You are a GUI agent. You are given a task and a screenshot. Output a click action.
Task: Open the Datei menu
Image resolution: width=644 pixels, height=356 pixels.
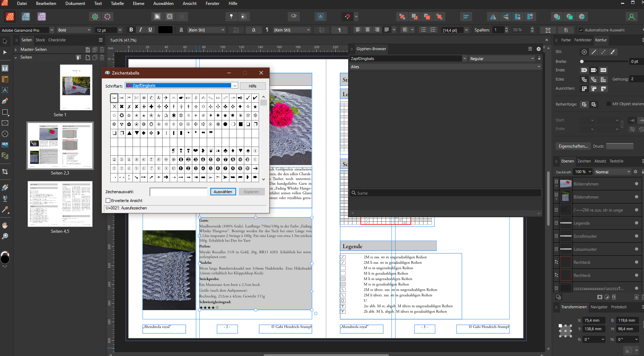22,4
